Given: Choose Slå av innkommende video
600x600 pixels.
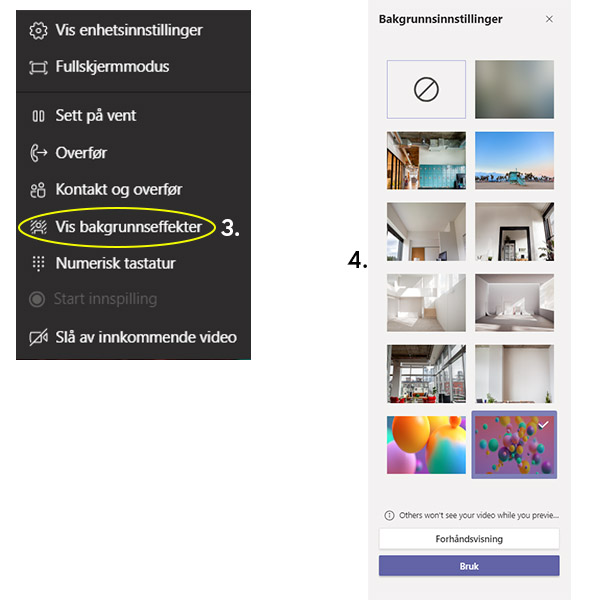Looking at the screenshot, I should click(133, 337).
